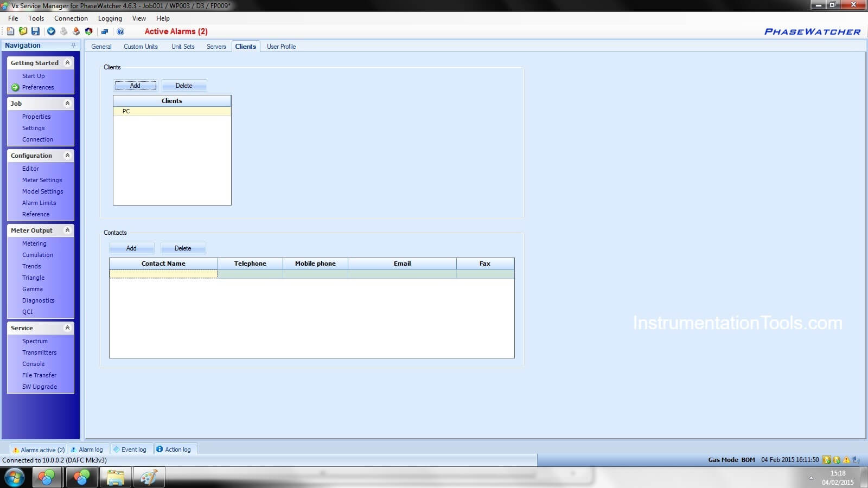Click the empty Contact Name cell
This screenshot has width=868, height=488.
pos(163,274)
